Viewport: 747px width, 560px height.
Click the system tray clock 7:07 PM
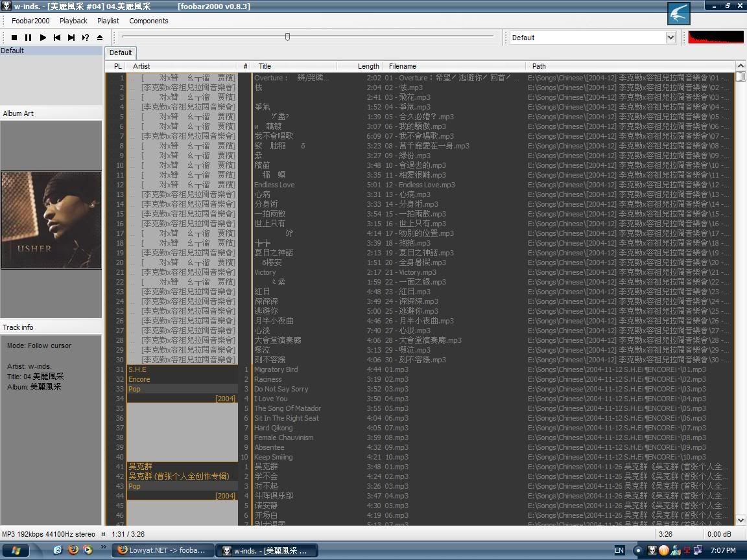click(x=723, y=550)
